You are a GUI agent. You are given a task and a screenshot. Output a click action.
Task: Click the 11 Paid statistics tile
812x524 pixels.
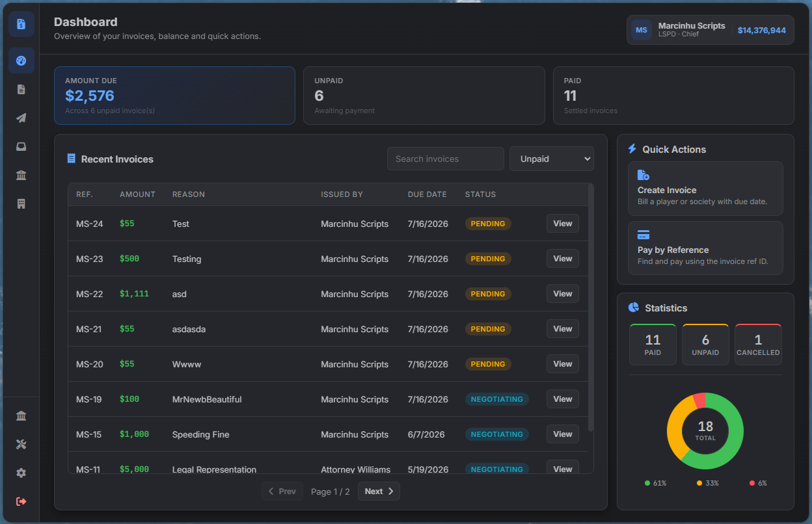coord(653,345)
